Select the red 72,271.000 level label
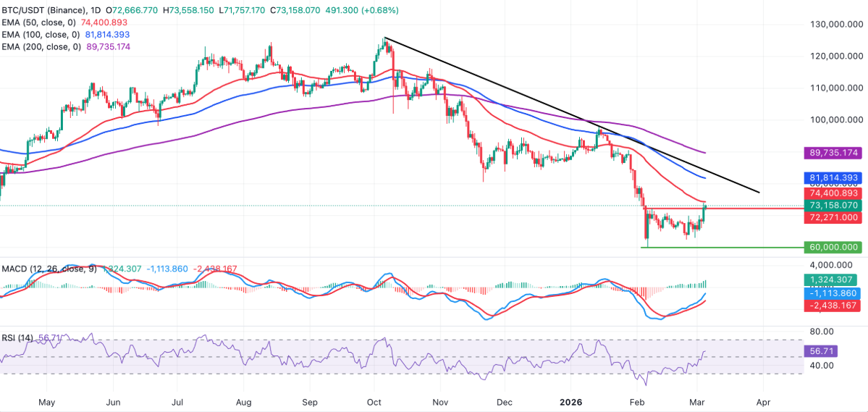The image size is (868, 412). pyautogui.click(x=831, y=217)
